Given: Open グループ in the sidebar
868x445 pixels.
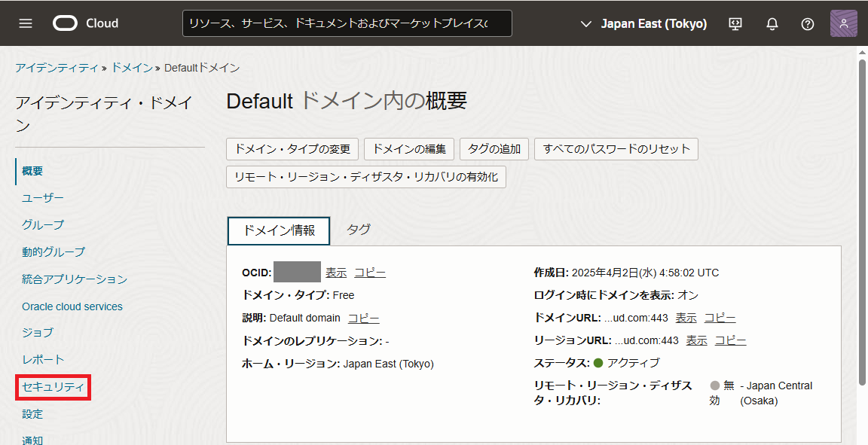Looking at the screenshot, I should (x=43, y=224).
